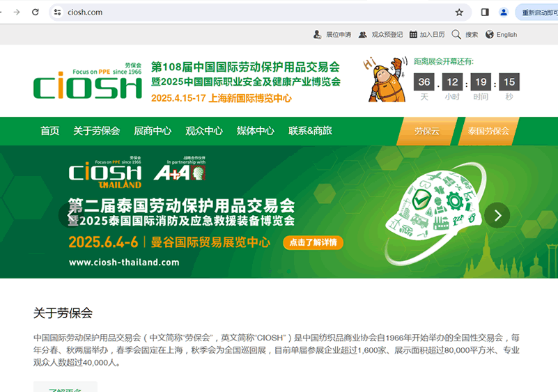Open the 媒体中心 menu item

(256, 131)
